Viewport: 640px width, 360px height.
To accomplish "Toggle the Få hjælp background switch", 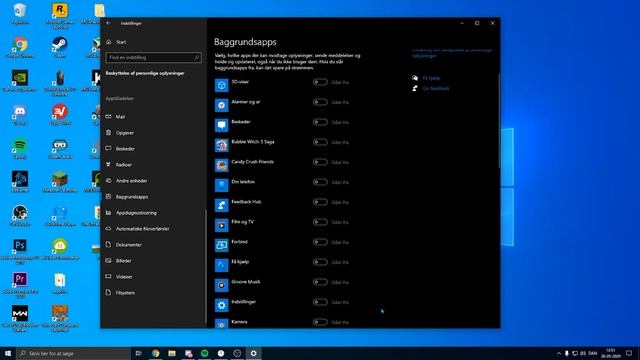I will 320,262.
